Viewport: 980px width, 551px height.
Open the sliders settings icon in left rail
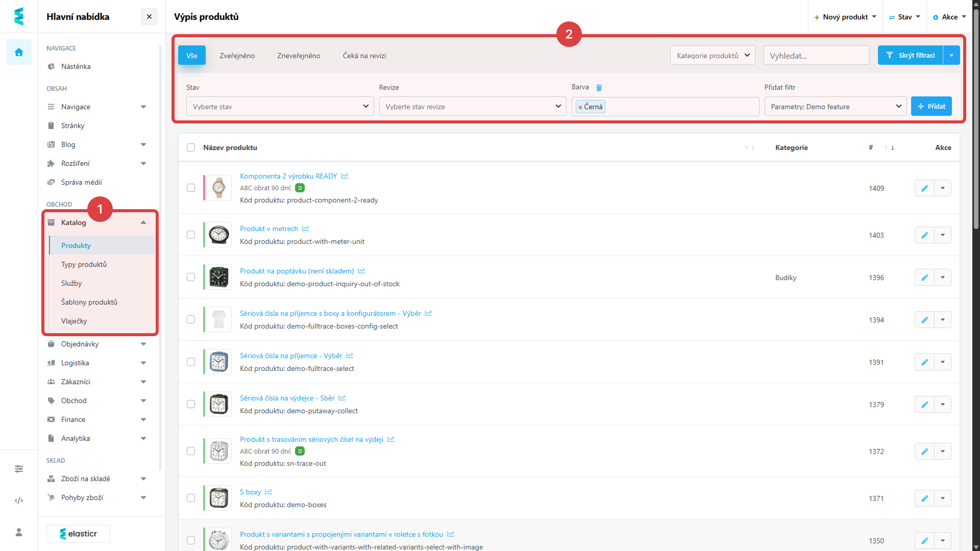pos(19,469)
